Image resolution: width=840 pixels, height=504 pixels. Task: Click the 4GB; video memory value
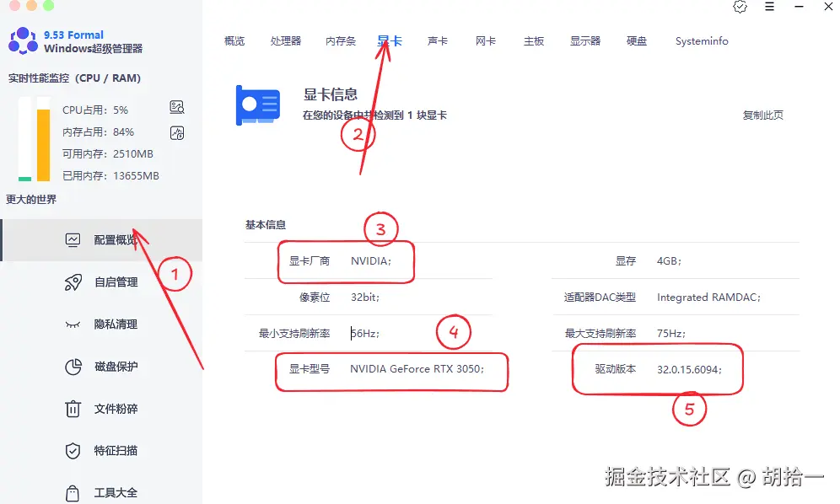669,260
